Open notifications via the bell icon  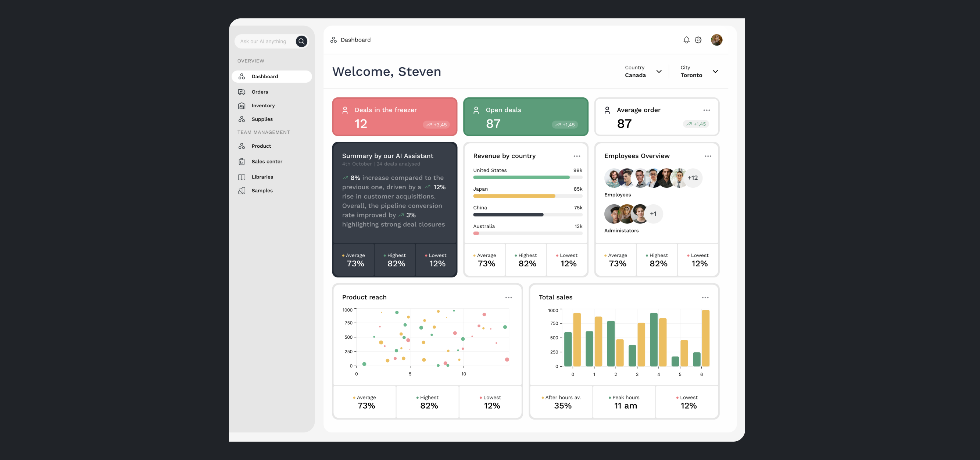687,40
